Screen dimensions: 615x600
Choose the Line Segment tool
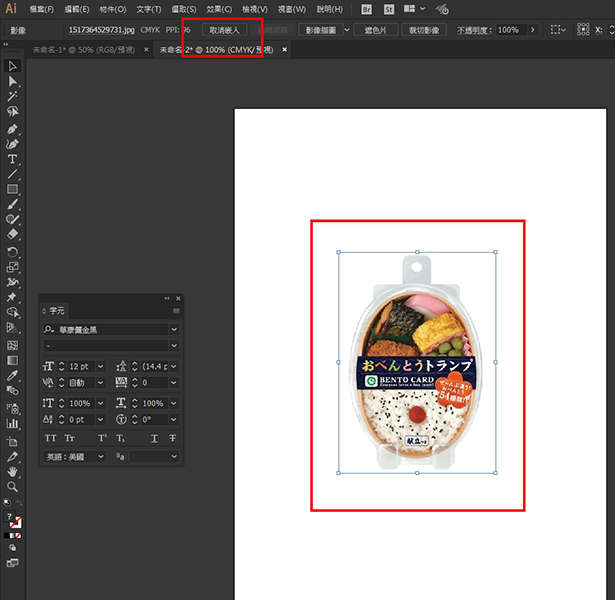click(13, 174)
